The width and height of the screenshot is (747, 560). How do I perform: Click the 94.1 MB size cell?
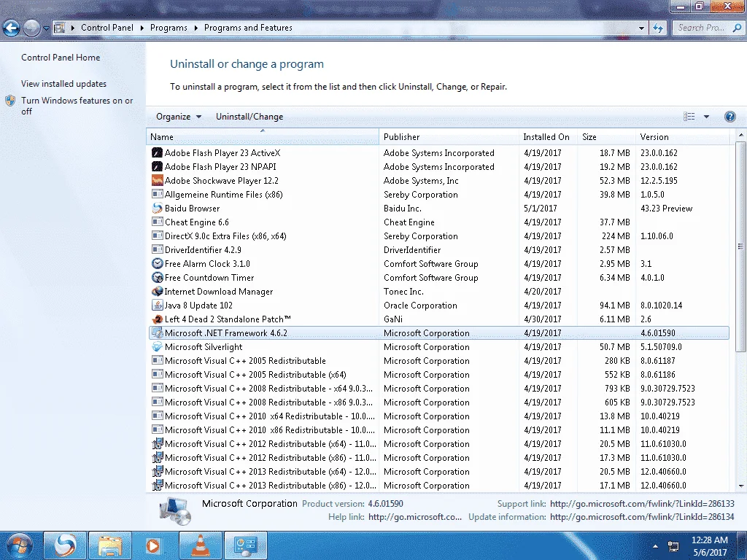pos(614,306)
